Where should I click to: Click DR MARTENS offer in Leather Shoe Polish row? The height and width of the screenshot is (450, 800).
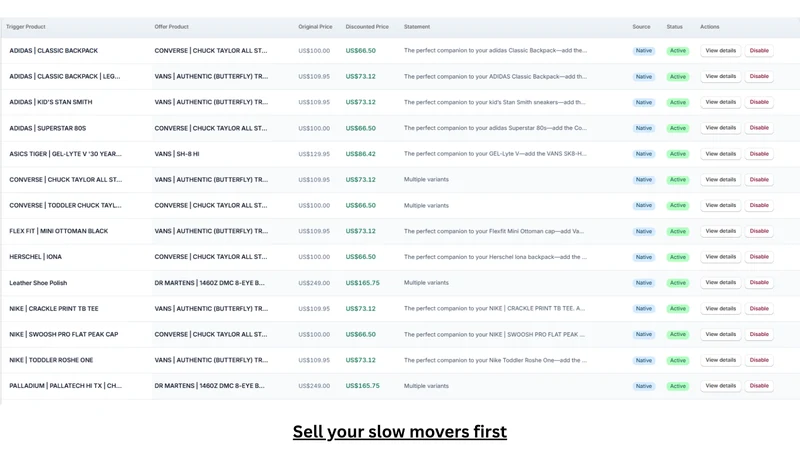tap(209, 283)
